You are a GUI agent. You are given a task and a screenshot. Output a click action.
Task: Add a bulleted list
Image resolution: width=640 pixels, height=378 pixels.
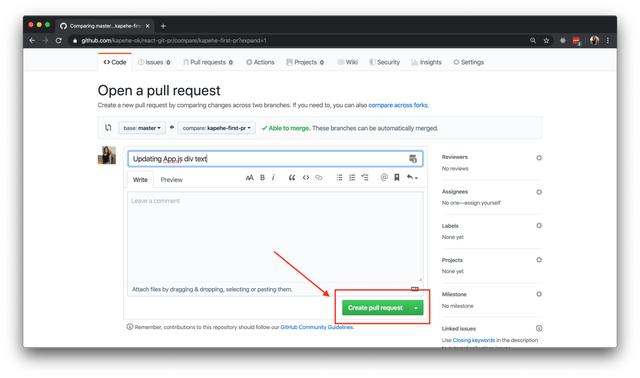pyautogui.click(x=339, y=177)
